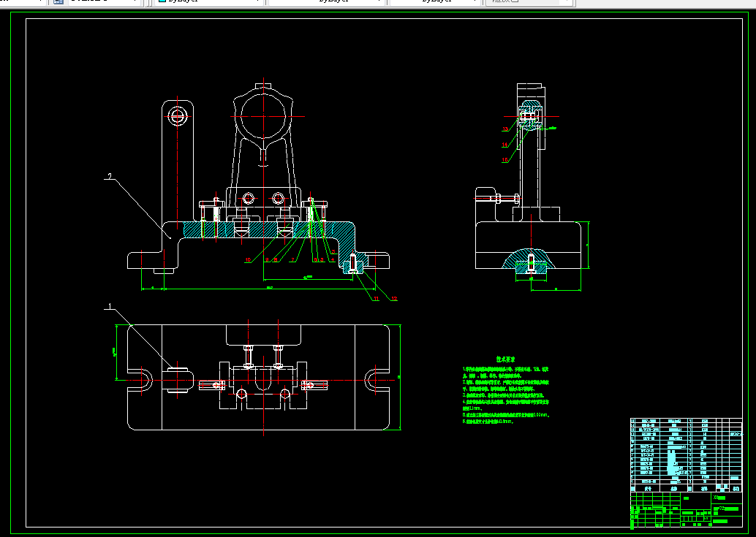Click the large connecting rod bore circle
Screen dimensions: 756x537
(263, 117)
